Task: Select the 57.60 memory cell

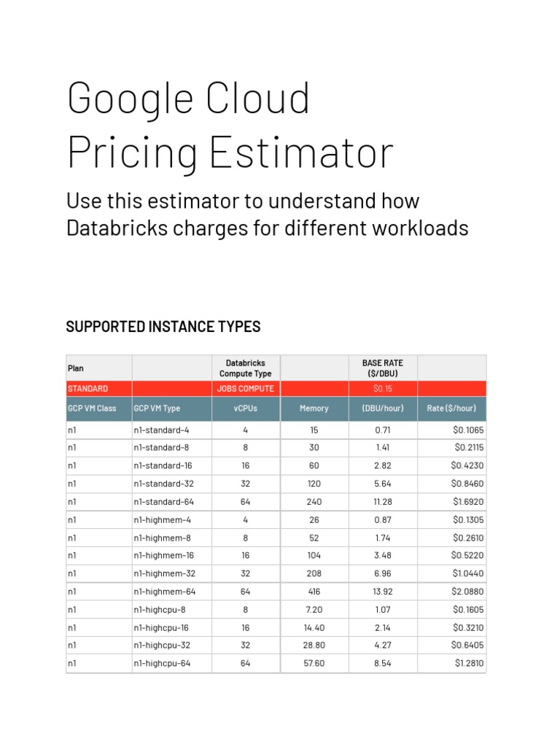Action: click(x=314, y=664)
